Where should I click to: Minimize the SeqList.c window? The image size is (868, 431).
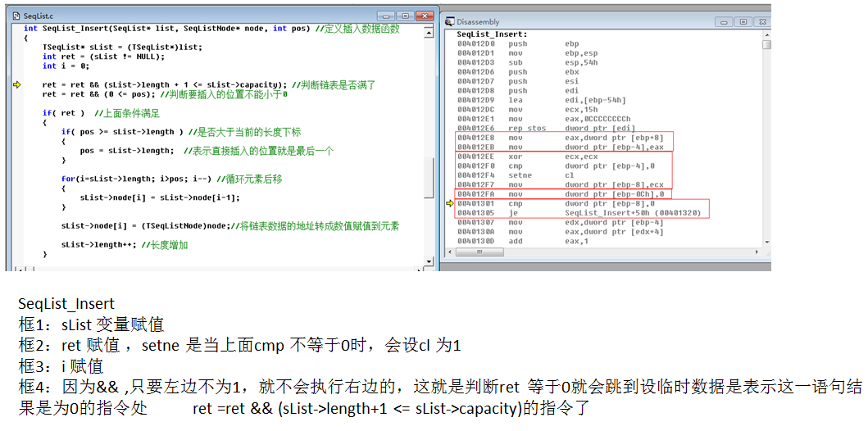[x=386, y=16]
